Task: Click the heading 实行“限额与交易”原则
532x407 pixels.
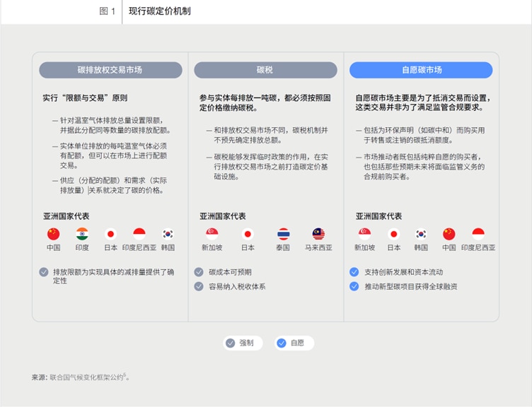Action: 85,98
